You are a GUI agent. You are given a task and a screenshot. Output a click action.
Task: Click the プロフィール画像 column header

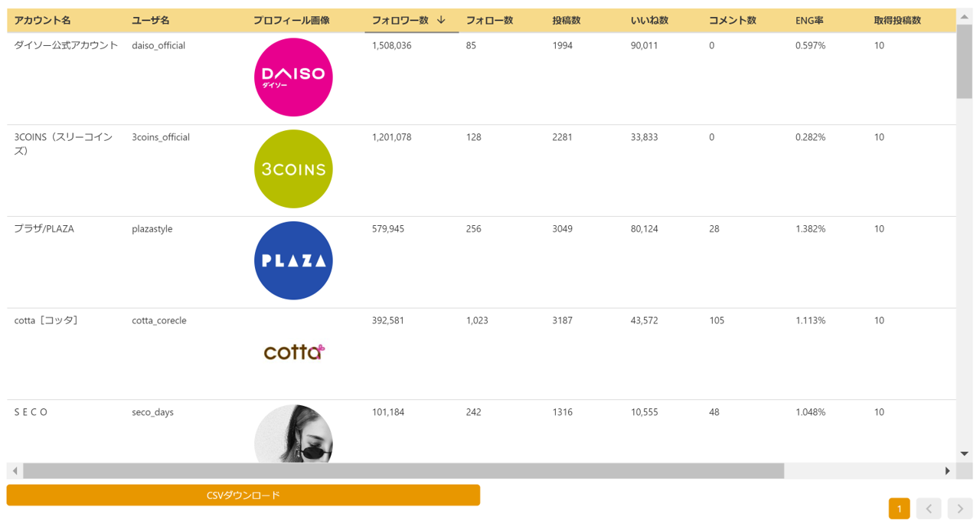point(292,20)
